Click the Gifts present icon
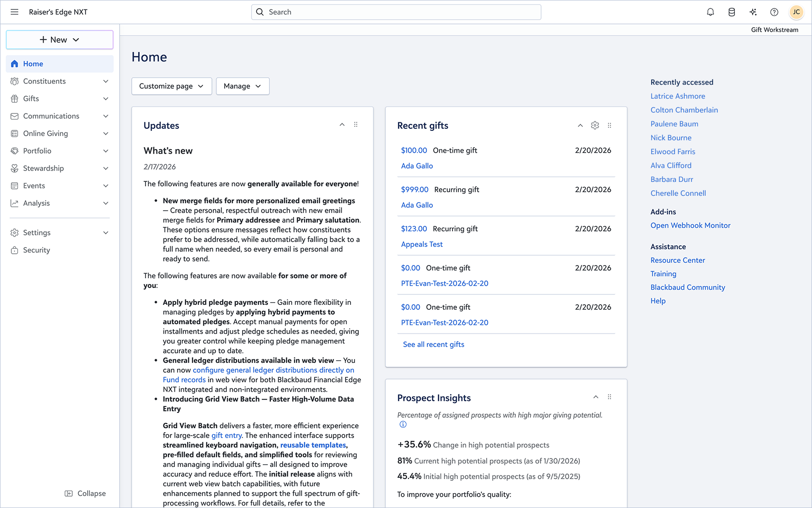 [x=14, y=99]
